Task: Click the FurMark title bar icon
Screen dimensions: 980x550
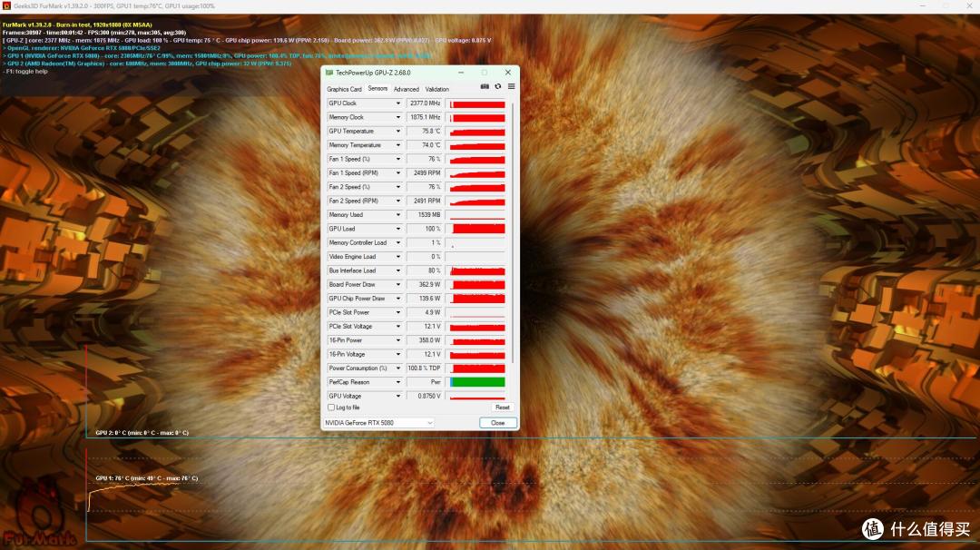Action: pos(7,5)
